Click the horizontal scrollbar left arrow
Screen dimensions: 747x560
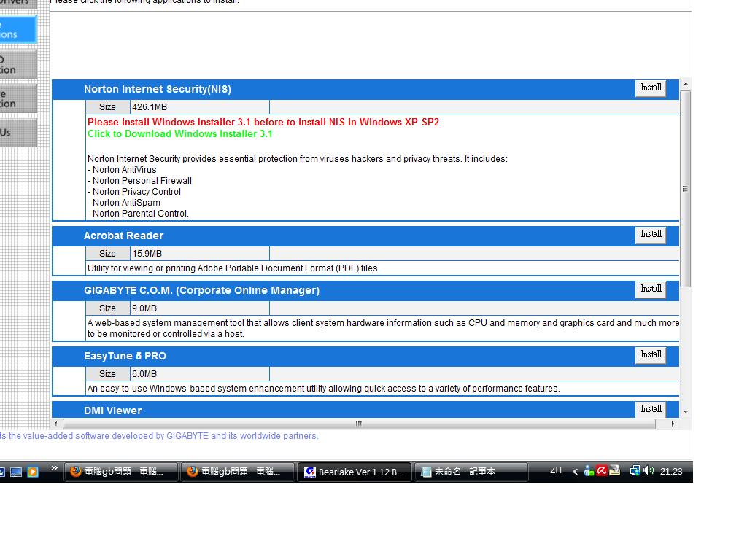55,424
